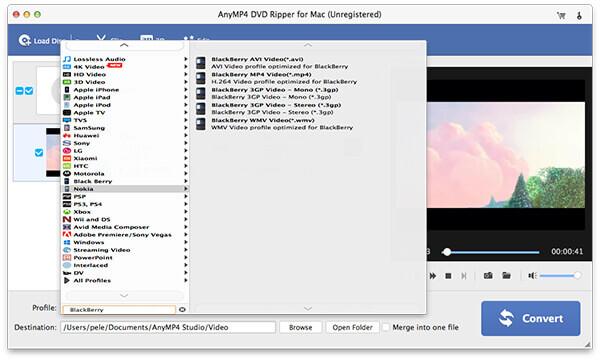Toggle the Merge into one file checkbox
This screenshot has height=360, width=600.
tap(386, 327)
